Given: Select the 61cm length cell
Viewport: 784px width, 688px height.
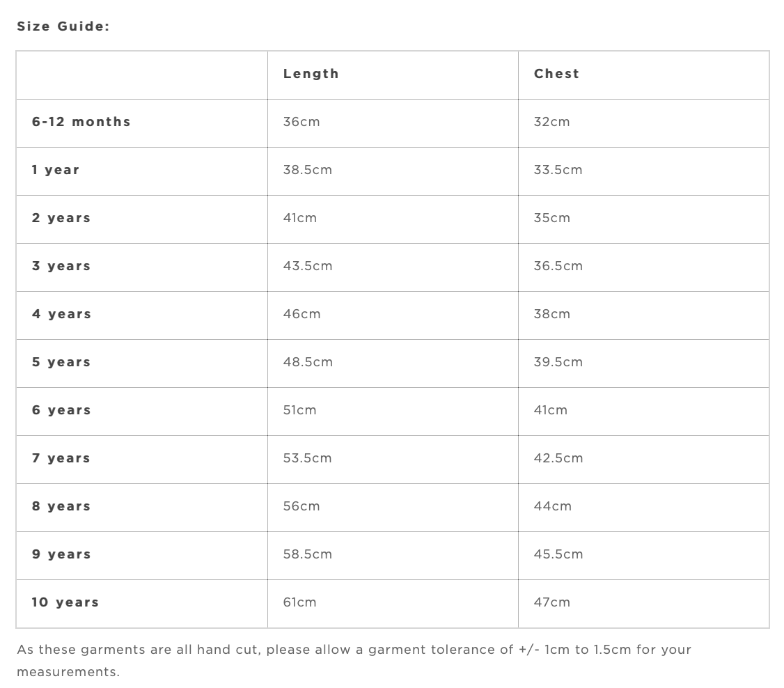Looking at the screenshot, I should [x=299, y=602].
